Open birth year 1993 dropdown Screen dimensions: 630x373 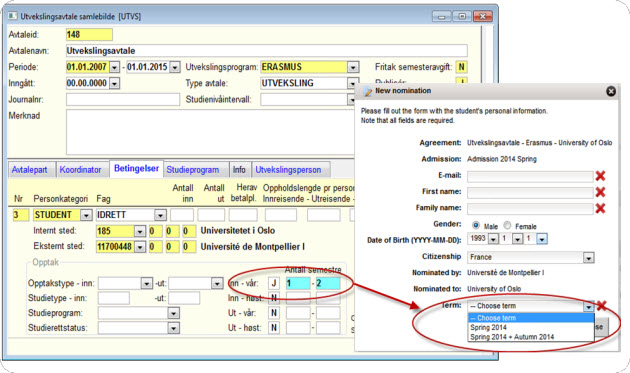[493, 239]
